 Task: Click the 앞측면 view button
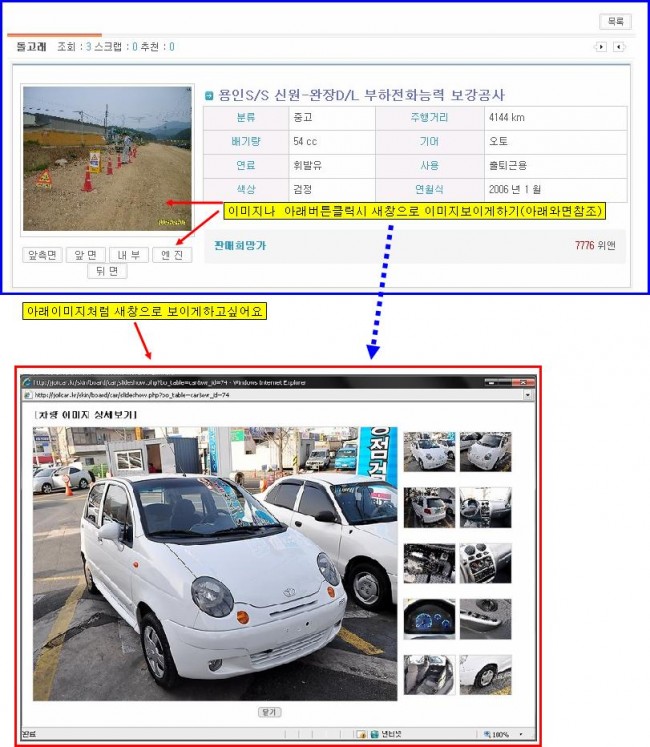[42, 255]
